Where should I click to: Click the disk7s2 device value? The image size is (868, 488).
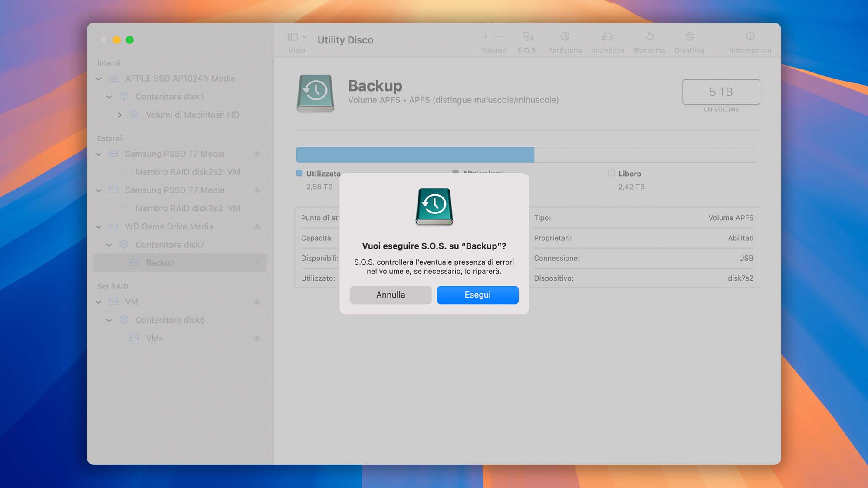(x=740, y=278)
